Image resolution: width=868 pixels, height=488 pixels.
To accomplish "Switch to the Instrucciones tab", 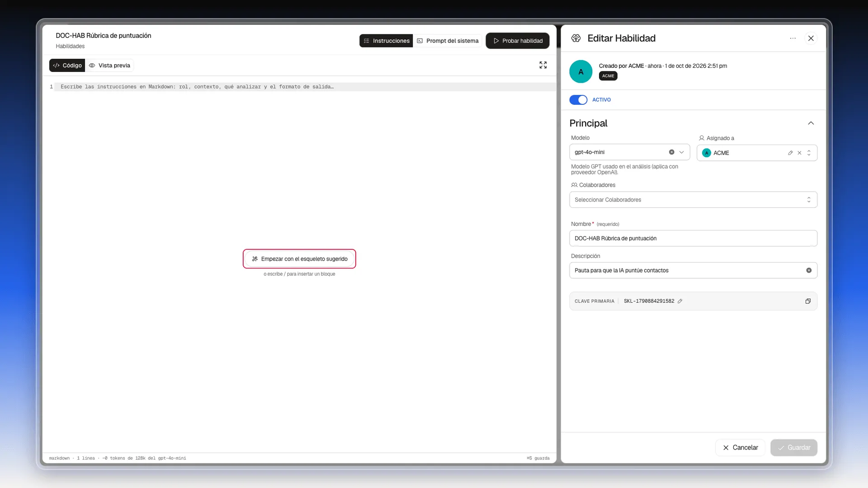I will pyautogui.click(x=386, y=41).
